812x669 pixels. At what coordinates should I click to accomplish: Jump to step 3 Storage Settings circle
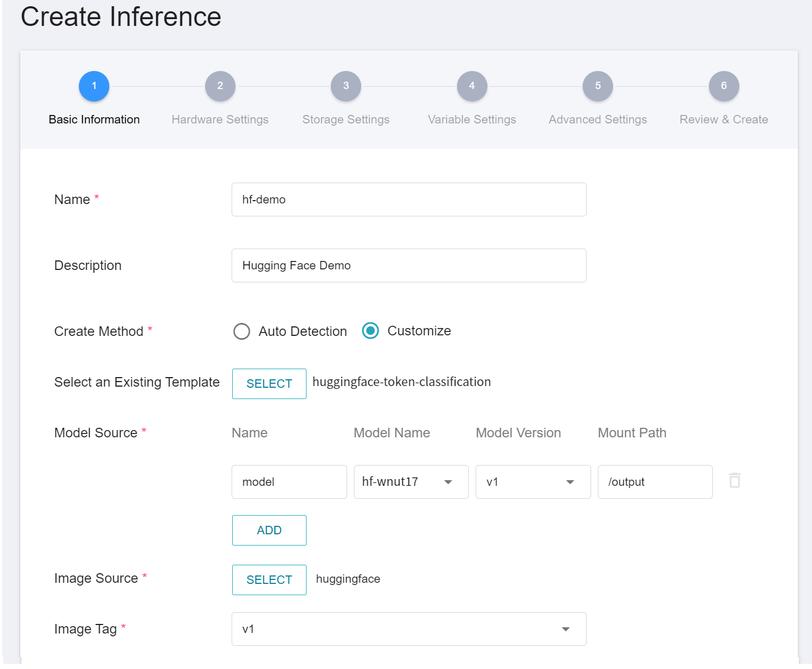[x=346, y=86]
